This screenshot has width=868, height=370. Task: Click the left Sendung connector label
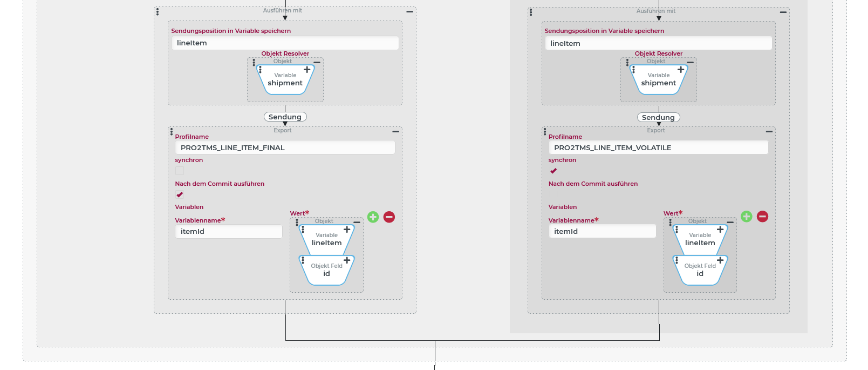[x=285, y=117]
